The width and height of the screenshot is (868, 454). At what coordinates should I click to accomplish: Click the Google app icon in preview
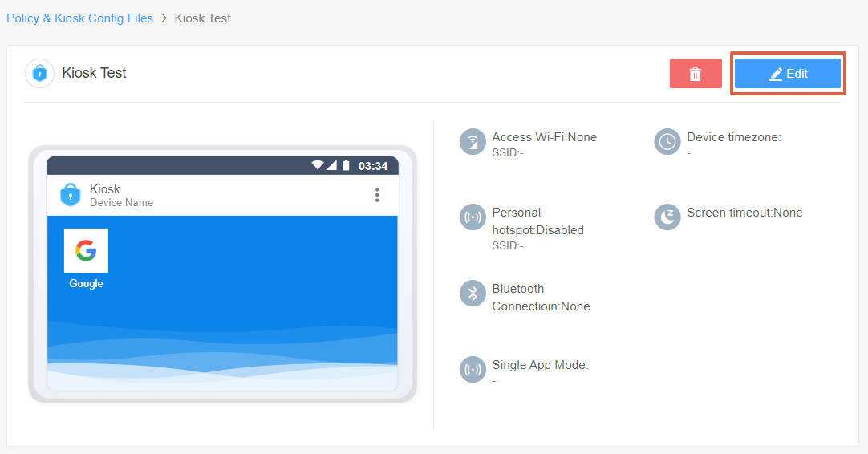coord(86,250)
